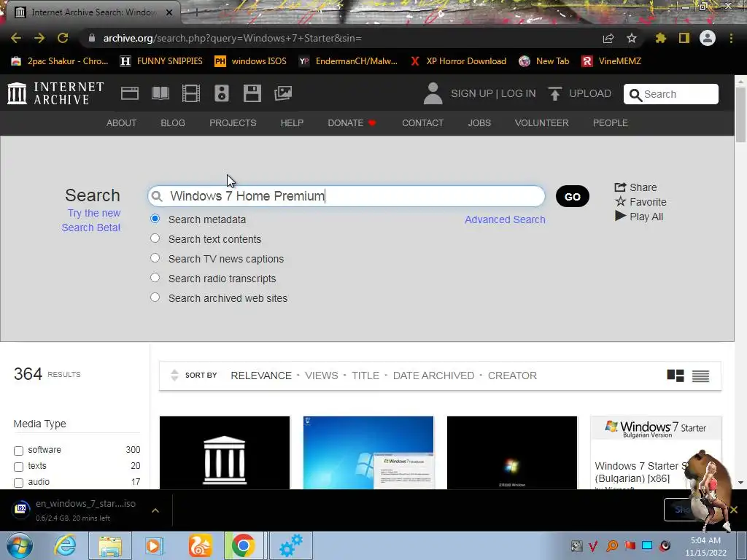This screenshot has width=747, height=560.
Task: Open Internet Explorer from taskbar
Action: [65, 545]
